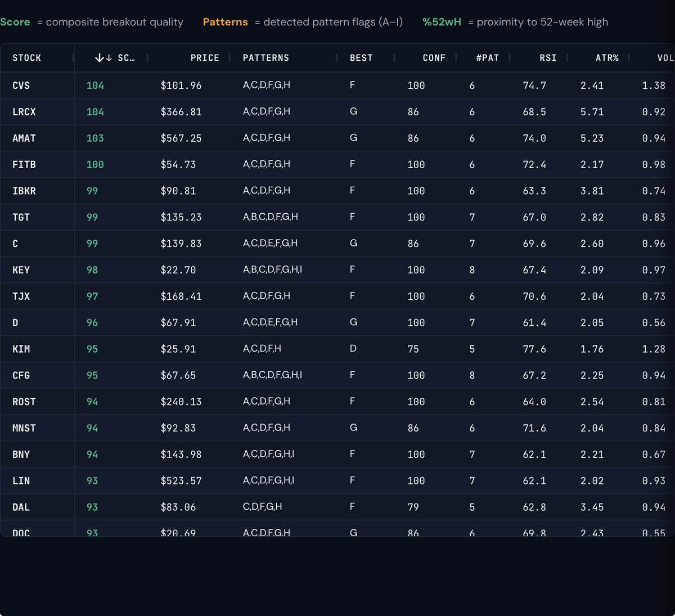
Task: Click the $135.23 price cell
Action: 181,217
